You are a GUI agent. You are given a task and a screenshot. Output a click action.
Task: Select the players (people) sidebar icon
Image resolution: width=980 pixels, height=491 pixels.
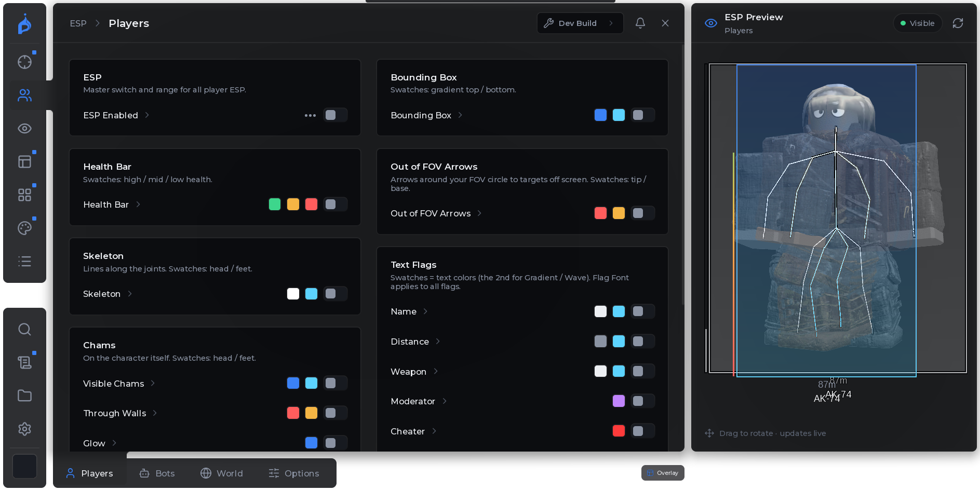[x=24, y=95]
